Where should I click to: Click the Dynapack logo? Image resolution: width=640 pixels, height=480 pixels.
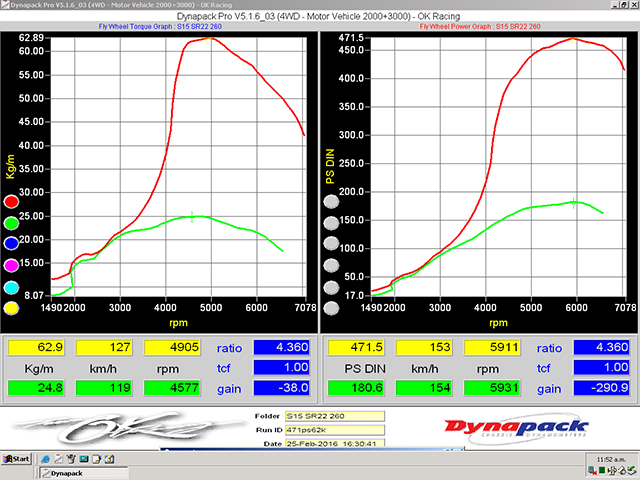tap(516, 429)
